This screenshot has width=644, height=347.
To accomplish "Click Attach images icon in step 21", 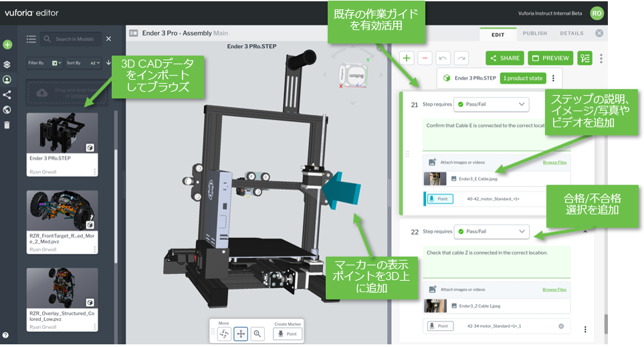I will (432, 162).
